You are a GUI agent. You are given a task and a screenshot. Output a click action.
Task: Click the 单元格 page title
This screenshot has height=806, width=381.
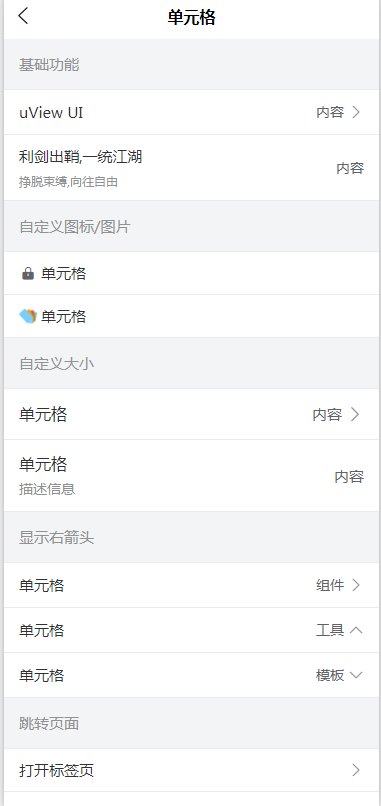(191, 17)
